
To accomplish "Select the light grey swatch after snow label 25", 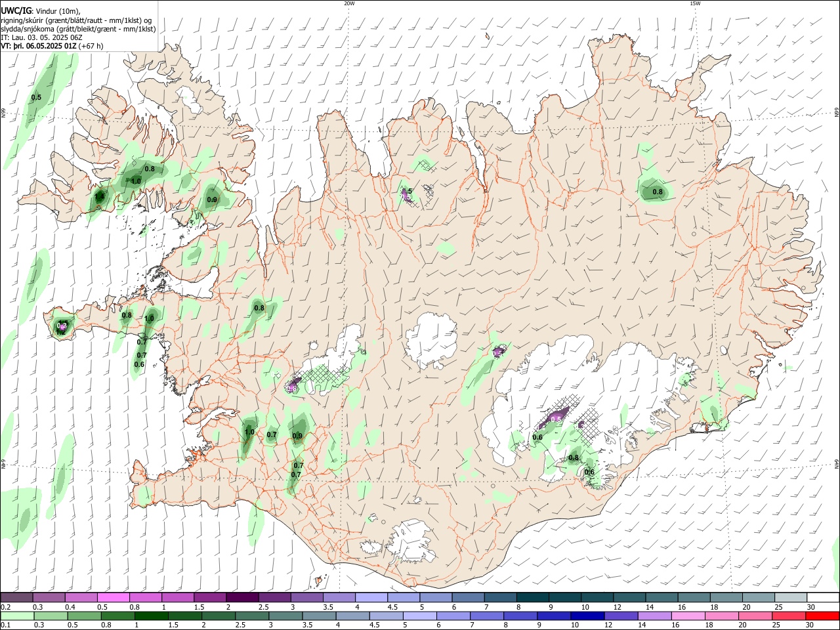I will [x=791, y=597].
